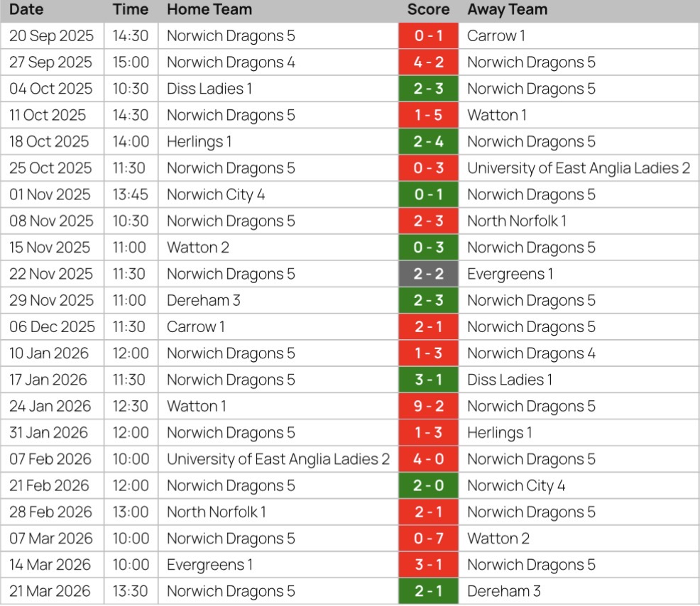This screenshot has height=606, width=700.
Task: Select Diss Ladies 1 in Home Team column
Action: [209, 89]
